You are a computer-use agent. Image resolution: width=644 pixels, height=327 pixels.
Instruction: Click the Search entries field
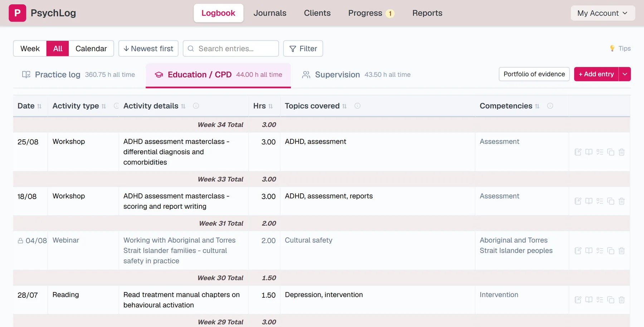click(231, 49)
